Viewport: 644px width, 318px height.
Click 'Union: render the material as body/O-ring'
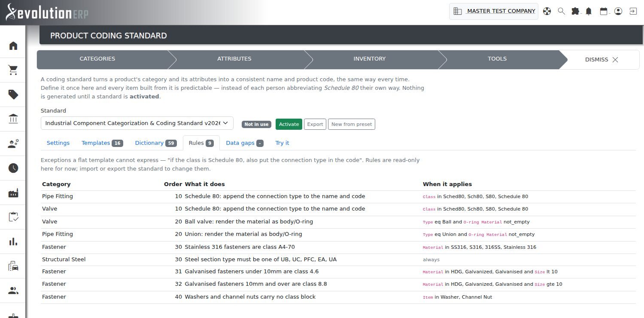click(243, 234)
